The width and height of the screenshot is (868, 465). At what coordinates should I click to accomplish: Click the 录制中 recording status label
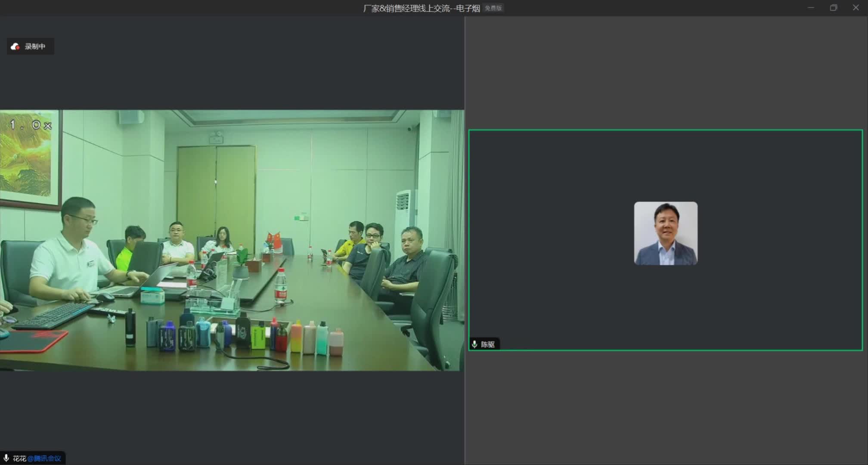tap(35, 46)
